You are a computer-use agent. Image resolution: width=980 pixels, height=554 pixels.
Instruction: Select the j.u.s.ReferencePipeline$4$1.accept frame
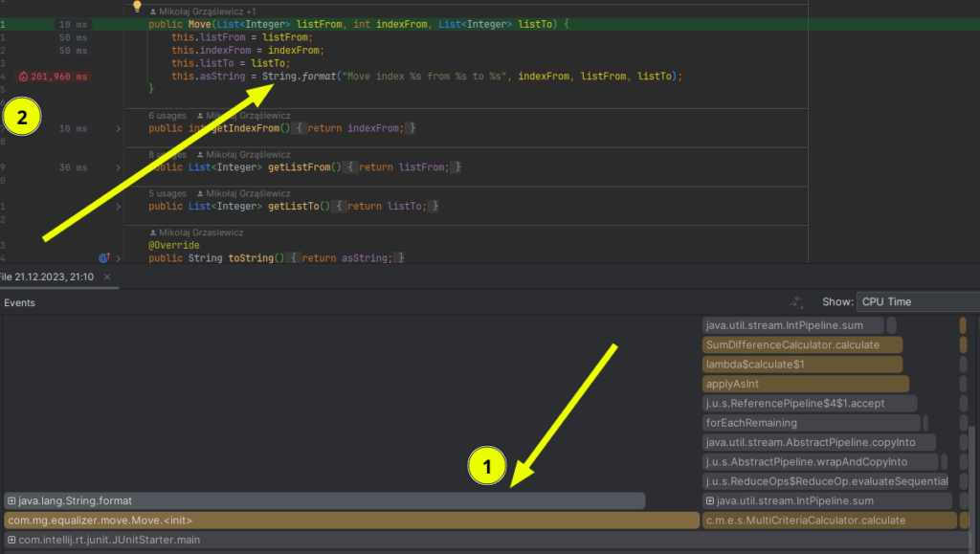pyautogui.click(x=810, y=404)
